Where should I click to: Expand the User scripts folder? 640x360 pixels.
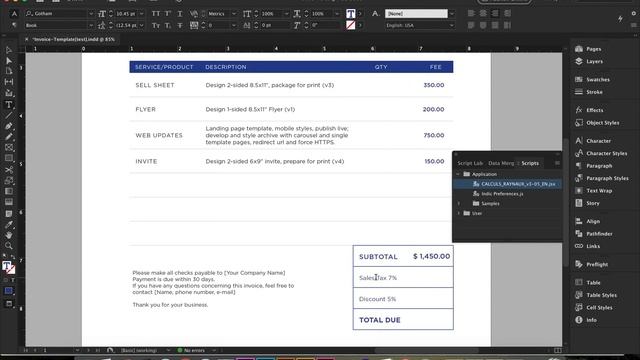[x=458, y=213]
